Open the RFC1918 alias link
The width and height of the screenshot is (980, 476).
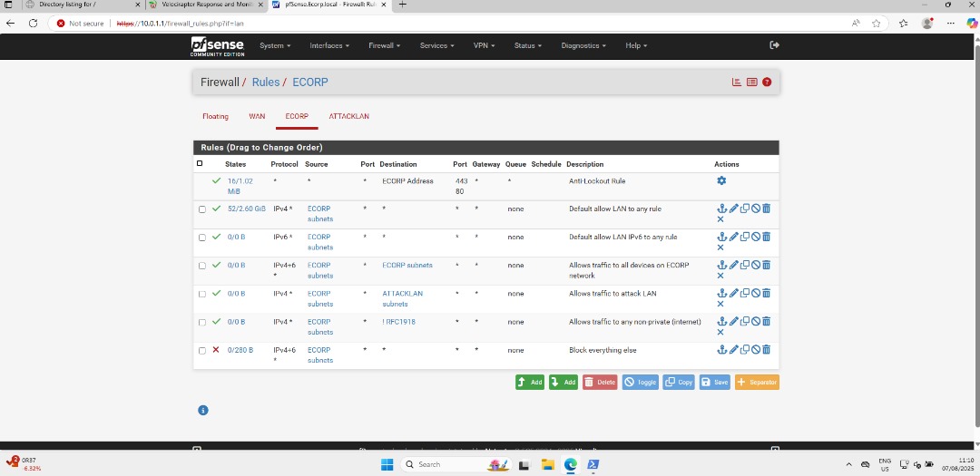coord(398,322)
